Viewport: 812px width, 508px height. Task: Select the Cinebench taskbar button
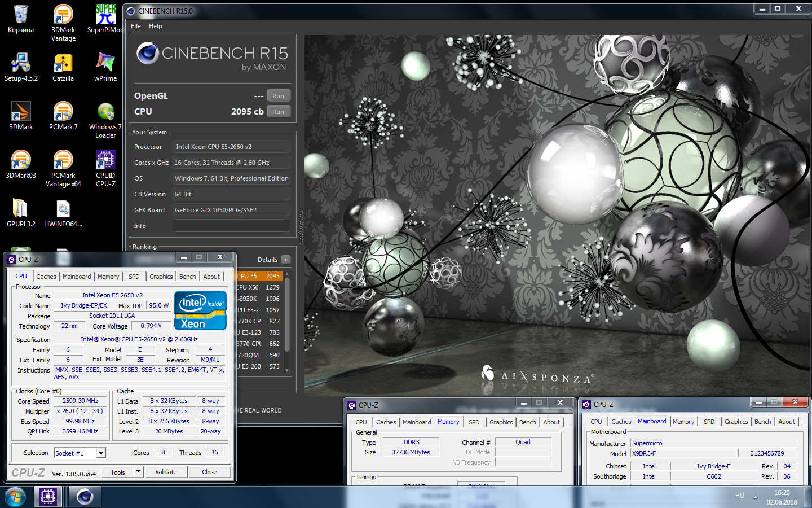coord(85,497)
